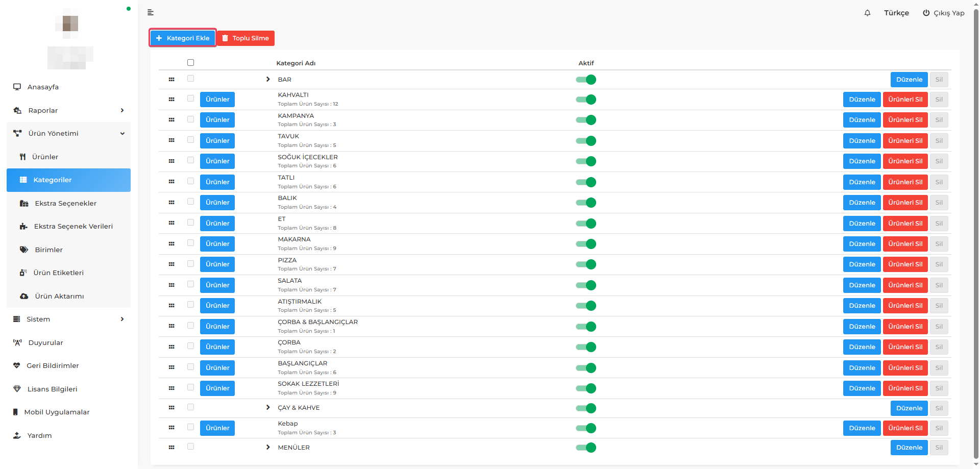Click the notification bell icon
This screenshot has height=469, width=980.
[867, 13]
